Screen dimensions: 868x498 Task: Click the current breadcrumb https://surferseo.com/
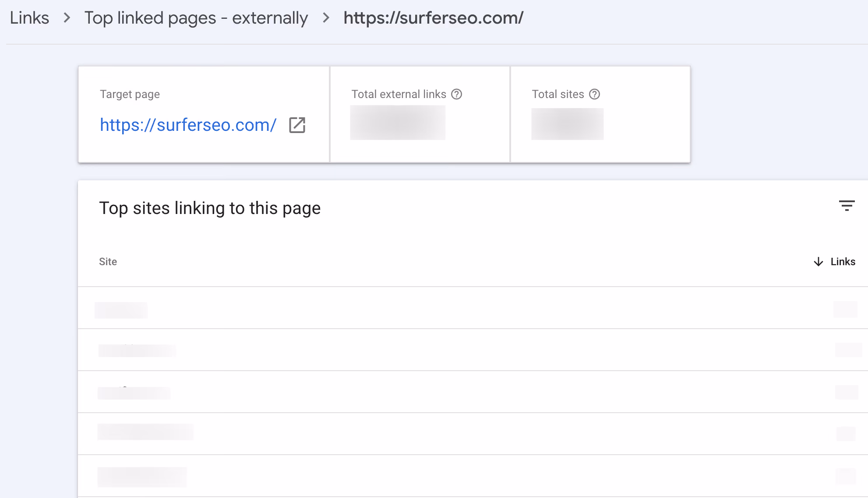[x=434, y=18]
